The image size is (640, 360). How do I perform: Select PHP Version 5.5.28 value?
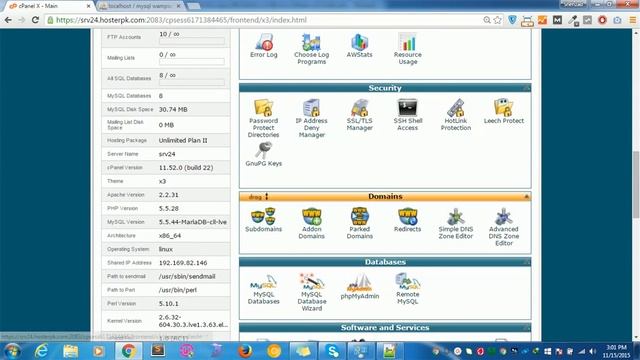pyautogui.click(x=169, y=209)
